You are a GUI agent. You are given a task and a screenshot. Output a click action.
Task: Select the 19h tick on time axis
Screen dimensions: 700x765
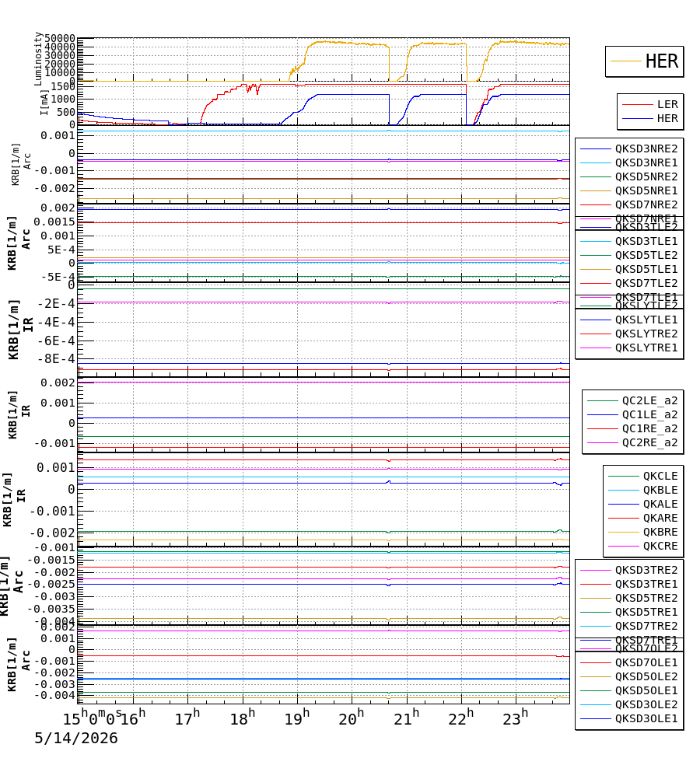click(x=297, y=718)
